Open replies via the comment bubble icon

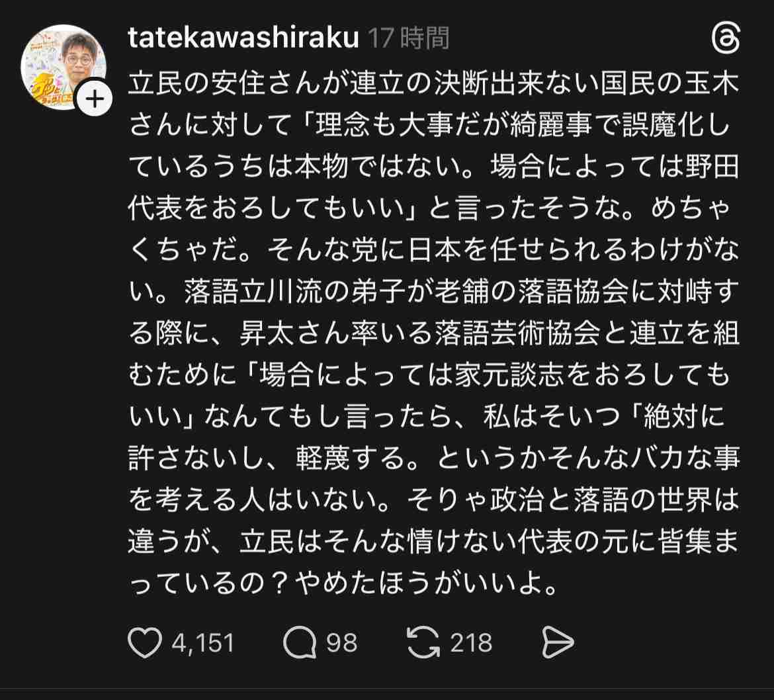tap(302, 642)
